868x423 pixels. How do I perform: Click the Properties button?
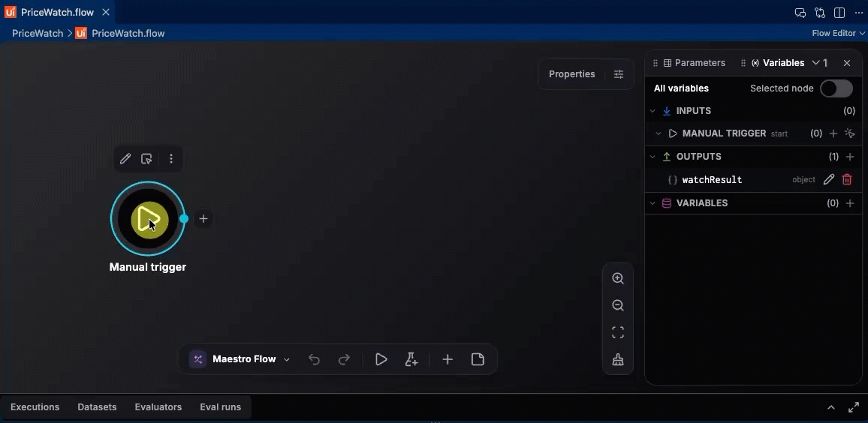572,74
